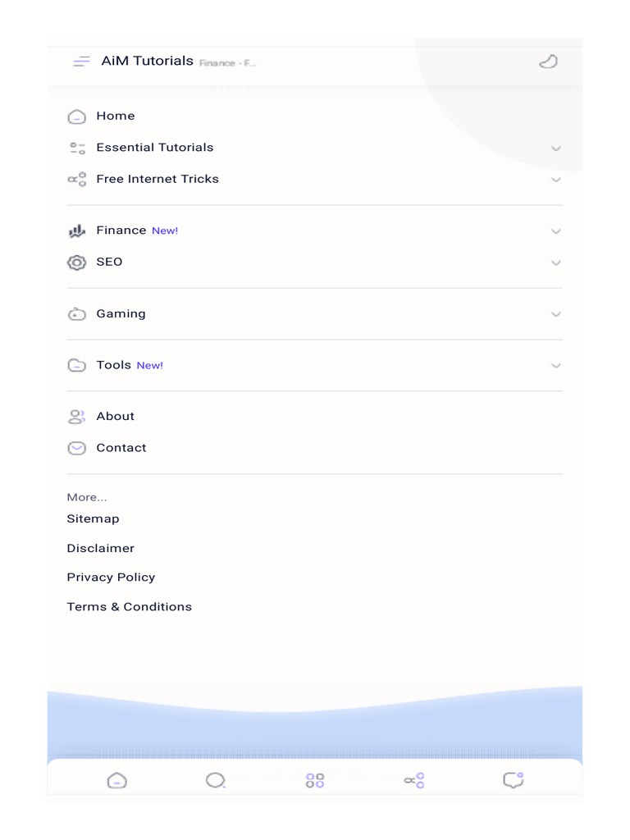The width and height of the screenshot is (630, 840).
Task: Click the Contact envelope icon
Action: 76,448
